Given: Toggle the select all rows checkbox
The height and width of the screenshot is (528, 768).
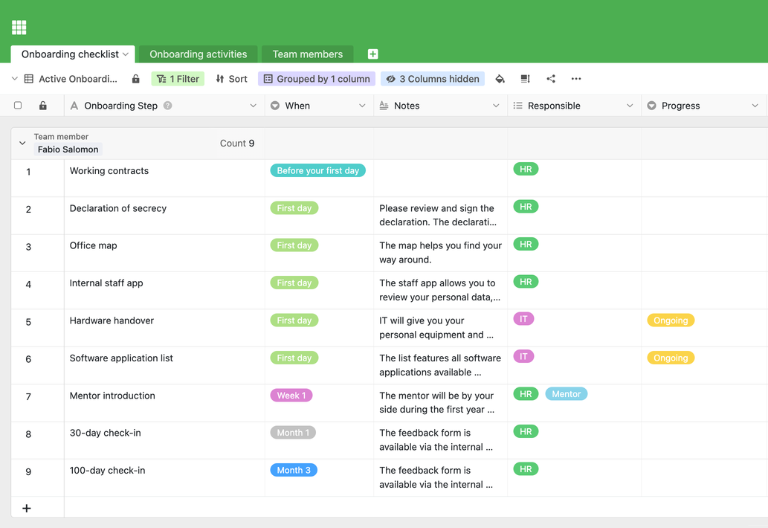Looking at the screenshot, I should [x=18, y=106].
